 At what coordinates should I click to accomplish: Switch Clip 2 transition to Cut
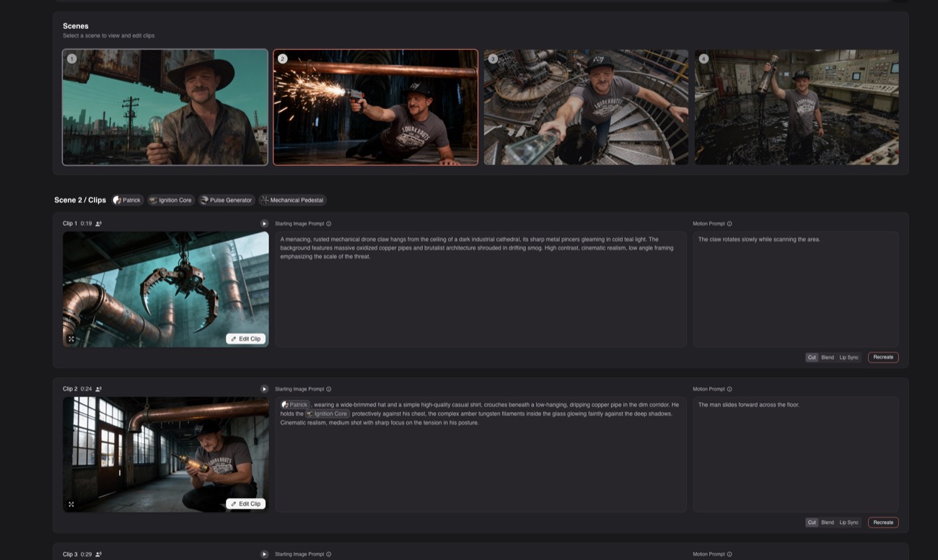[812, 522]
